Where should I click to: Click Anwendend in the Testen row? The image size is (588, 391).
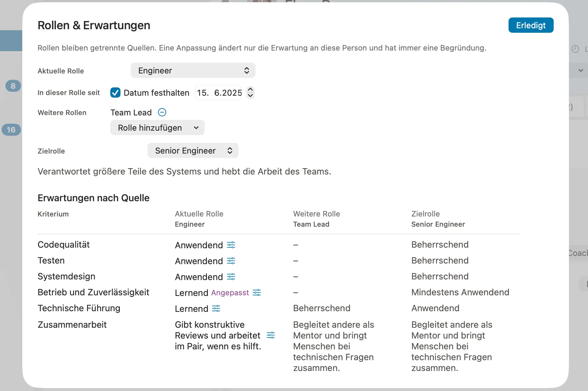(199, 261)
